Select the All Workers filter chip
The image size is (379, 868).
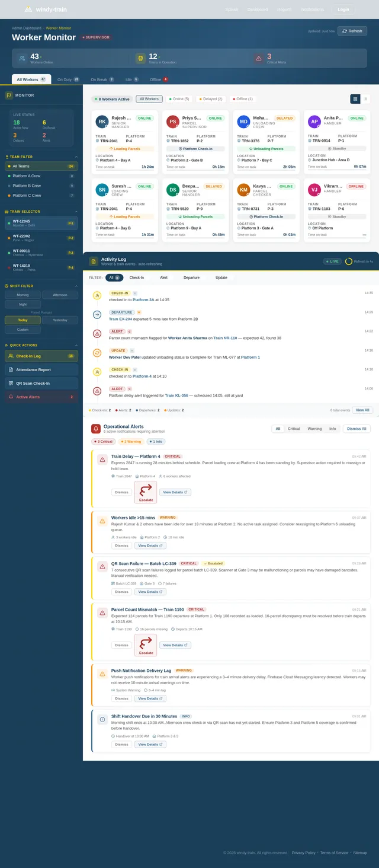(149, 99)
